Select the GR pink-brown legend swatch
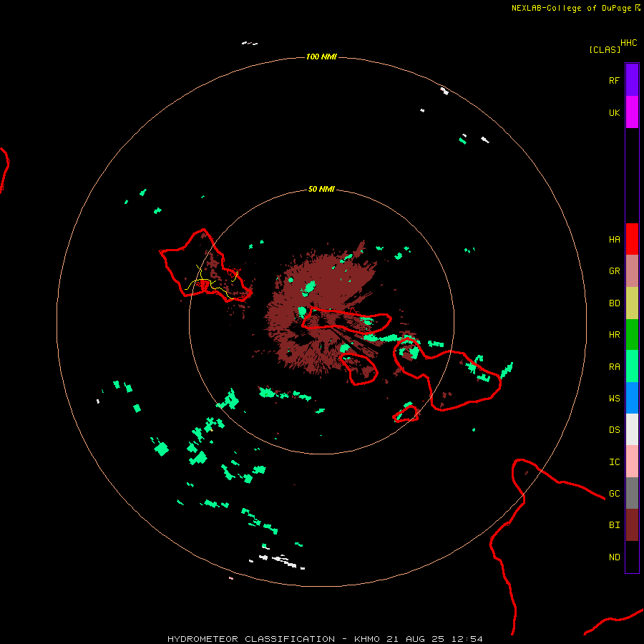The width and height of the screenshot is (644, 644). pos(632,271)
